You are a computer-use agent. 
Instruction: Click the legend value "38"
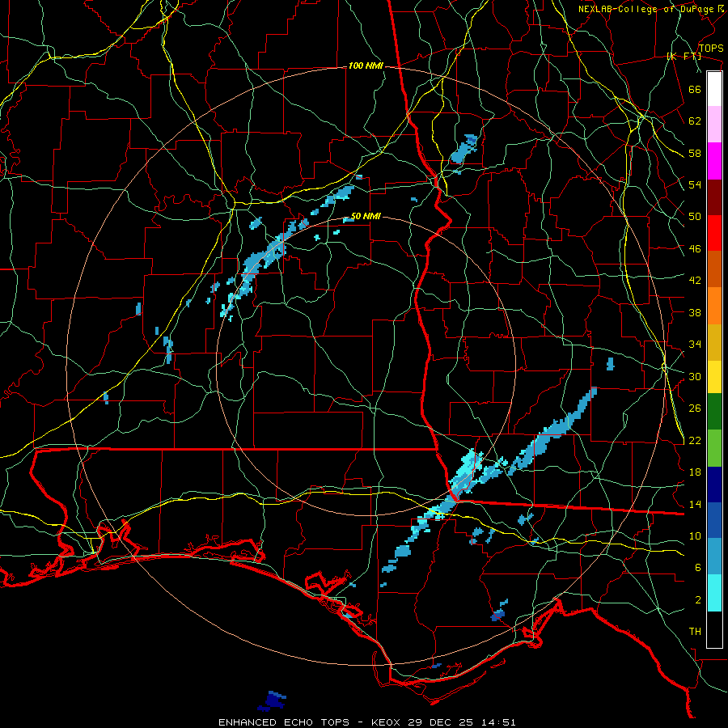point(695,312)
